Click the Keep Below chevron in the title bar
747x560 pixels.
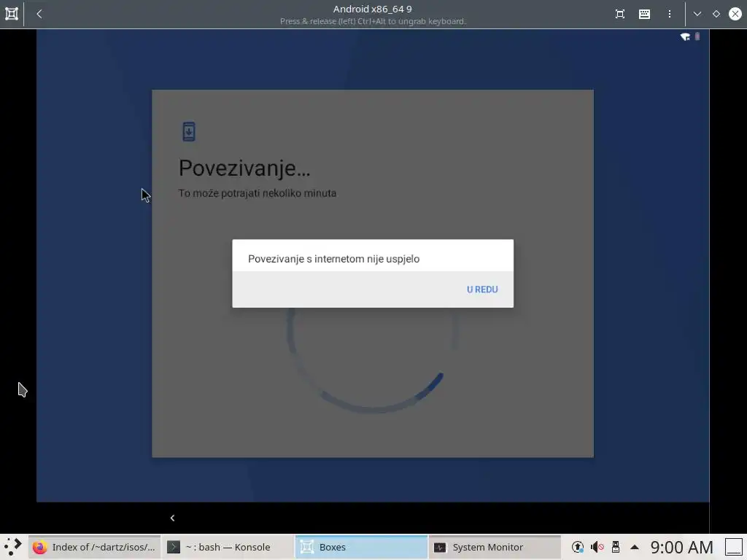coord(697,14)
